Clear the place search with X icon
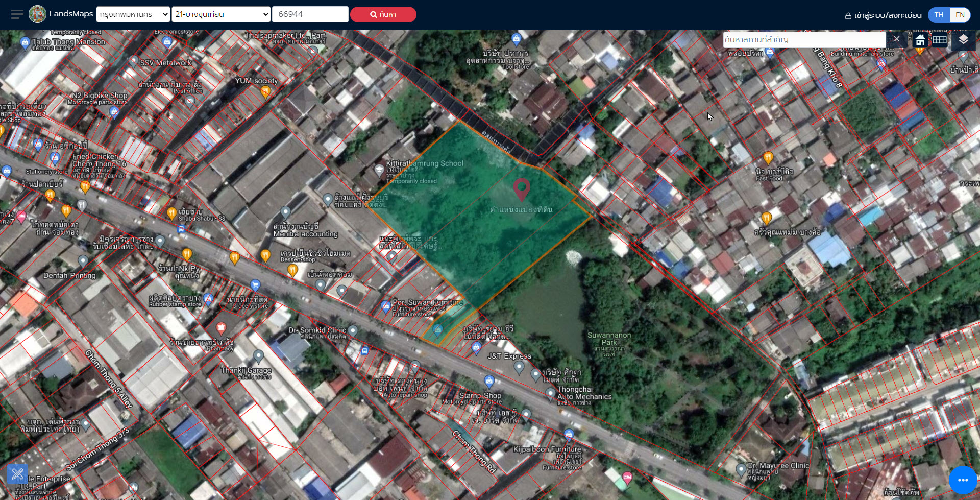 [896, 39]
